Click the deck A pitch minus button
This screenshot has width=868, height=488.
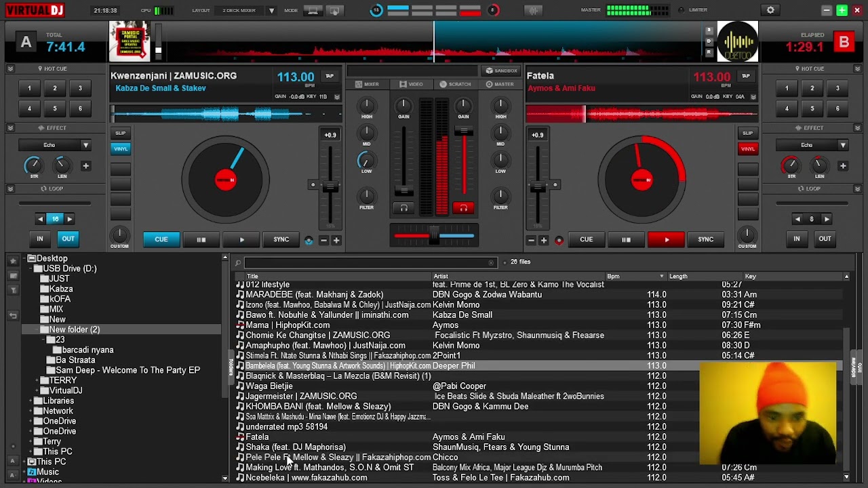[323, 240]
